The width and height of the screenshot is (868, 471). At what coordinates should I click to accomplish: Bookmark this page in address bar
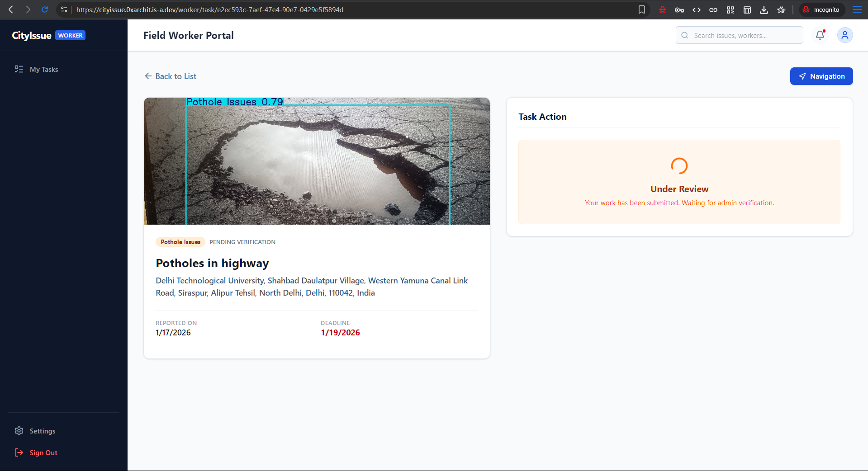pyautogui.click(x=641, y=9)
